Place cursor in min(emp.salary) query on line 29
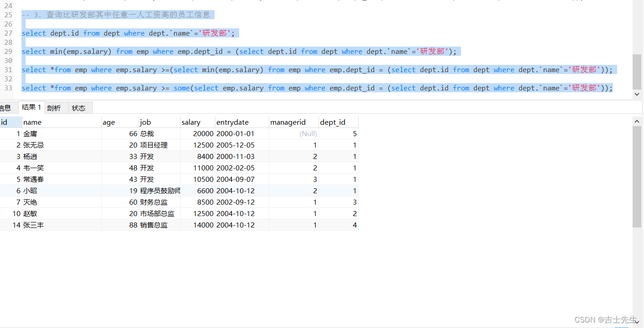644x328 pixels. click(239, 51)
